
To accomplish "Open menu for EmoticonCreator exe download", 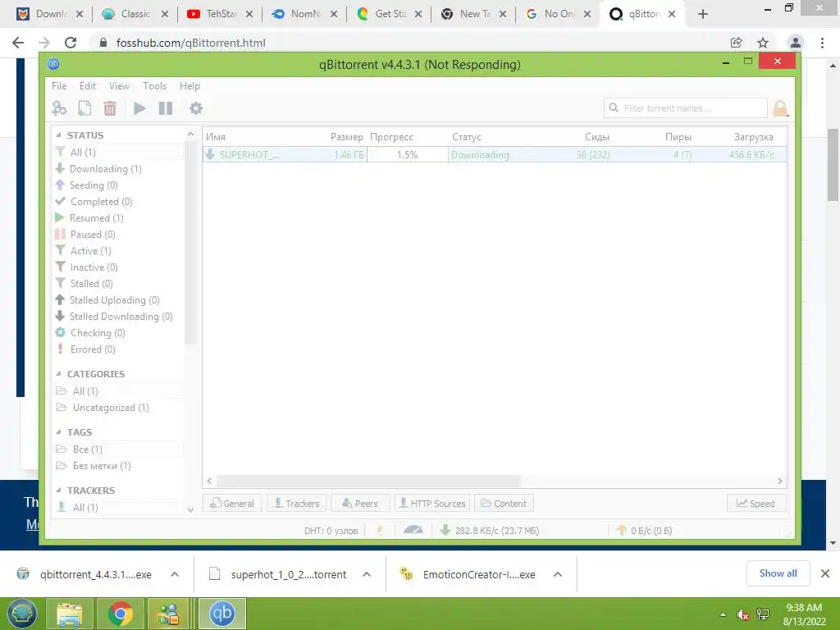I will (x=558, y=574).
